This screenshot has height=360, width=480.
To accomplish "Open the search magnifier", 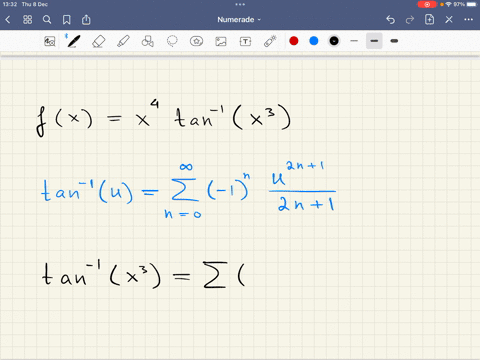I will coord(47,20).
